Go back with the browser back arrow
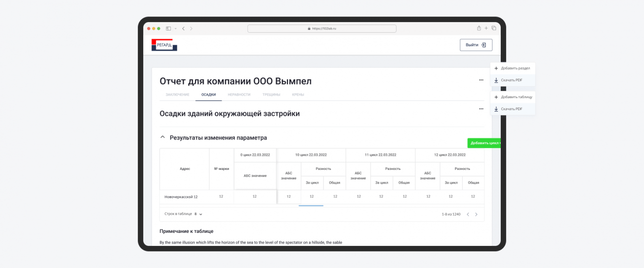The width and height of the screenshot is (644, 268). pos(183,28)
